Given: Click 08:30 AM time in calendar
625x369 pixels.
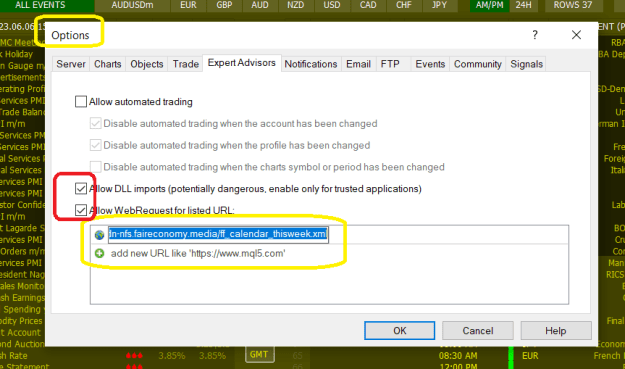Looking at the screenshot, I should click(458, 355).
